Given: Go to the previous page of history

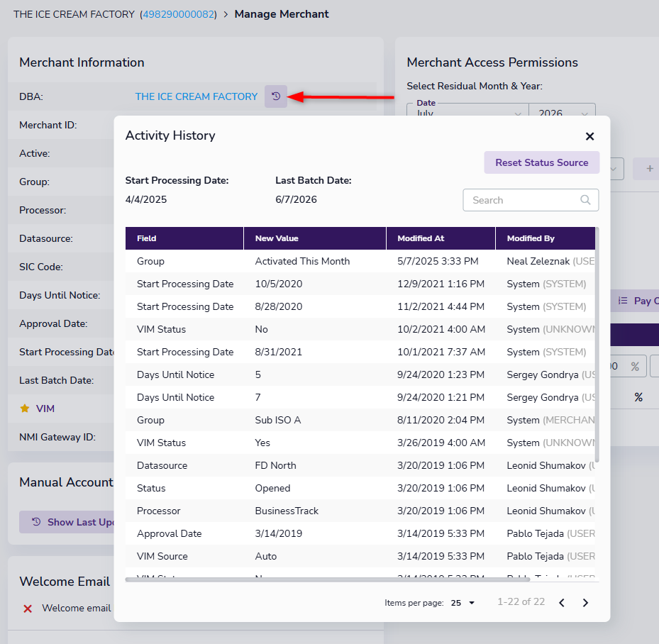Looking at the screenshot, I should [x=562, y=603].
